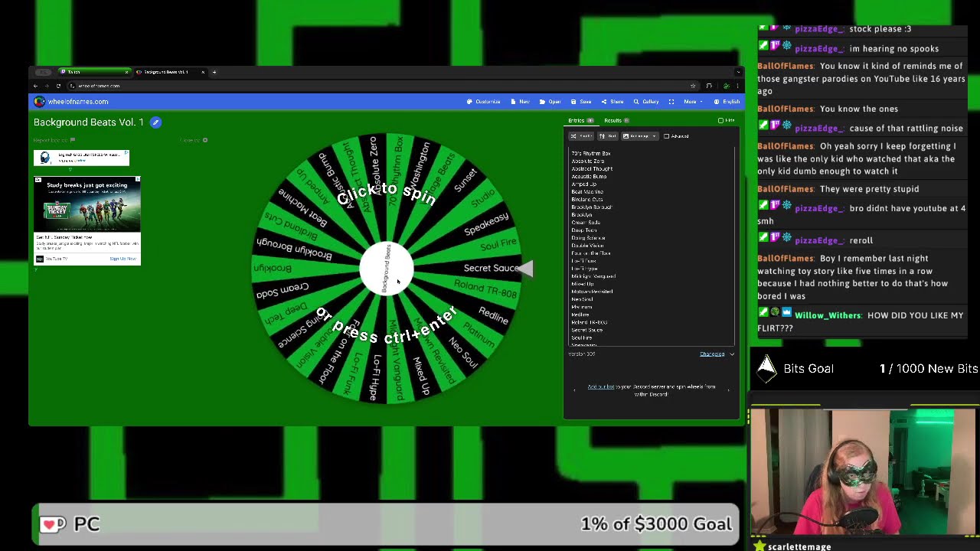
Task: Select 'Cream Soda' in entries list
Action: [586, 223]
